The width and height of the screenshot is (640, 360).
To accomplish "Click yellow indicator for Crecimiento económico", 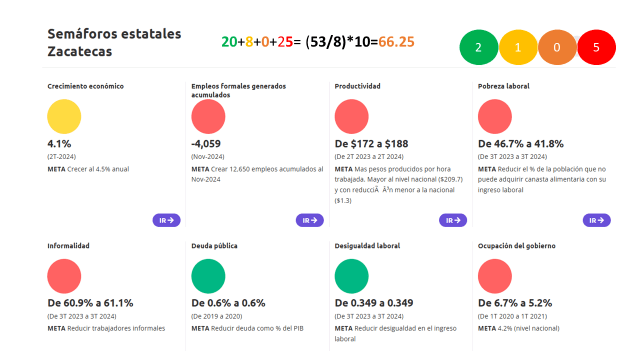I will (64, 117).
